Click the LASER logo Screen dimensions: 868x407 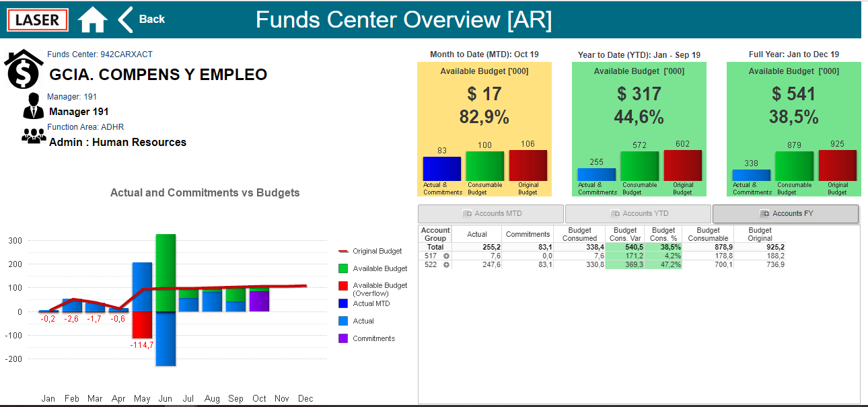click(38, 20)
